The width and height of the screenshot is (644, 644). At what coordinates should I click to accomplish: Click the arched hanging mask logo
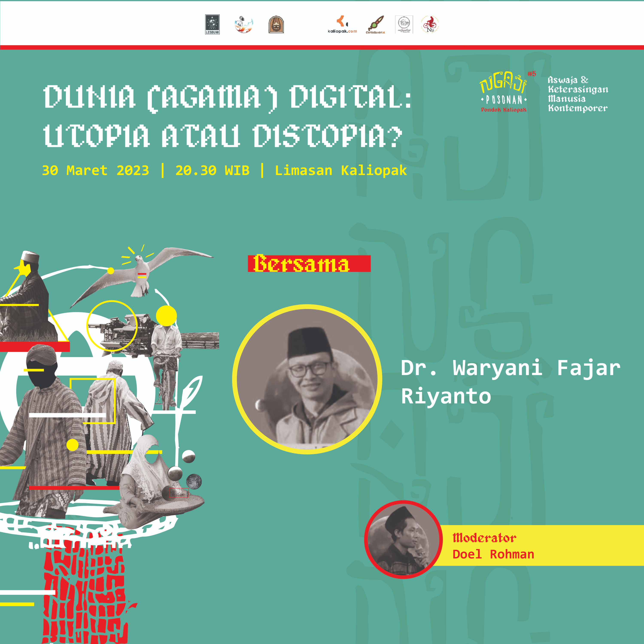coord(276,25)
